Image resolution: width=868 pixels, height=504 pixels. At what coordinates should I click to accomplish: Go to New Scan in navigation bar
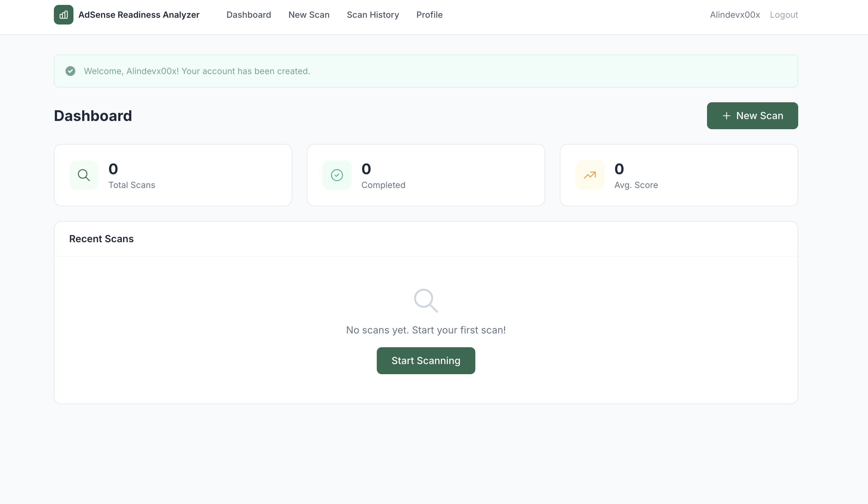pos(309,15)
